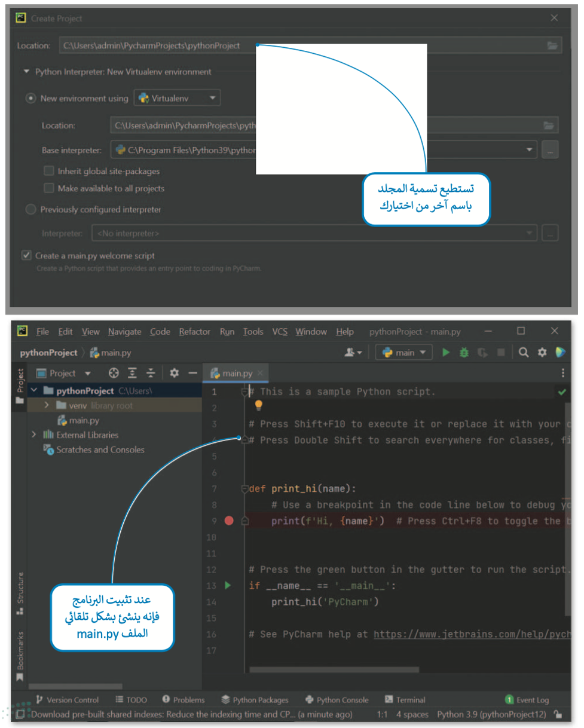Collapse the pythonProject tree node
The width and height of the screenshot is (584, 728).
pyautogui.click(x=34, y=390)
